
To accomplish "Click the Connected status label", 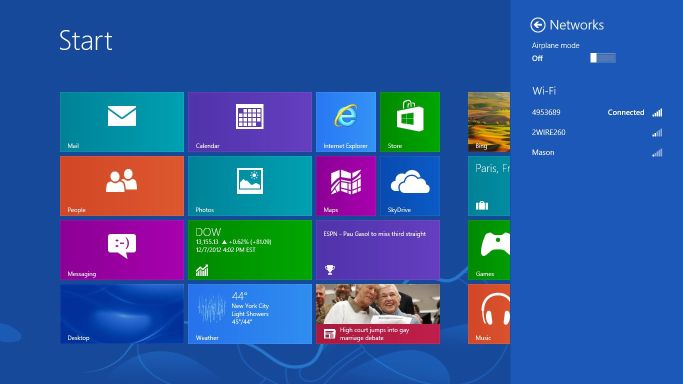I will click(626, 112).
